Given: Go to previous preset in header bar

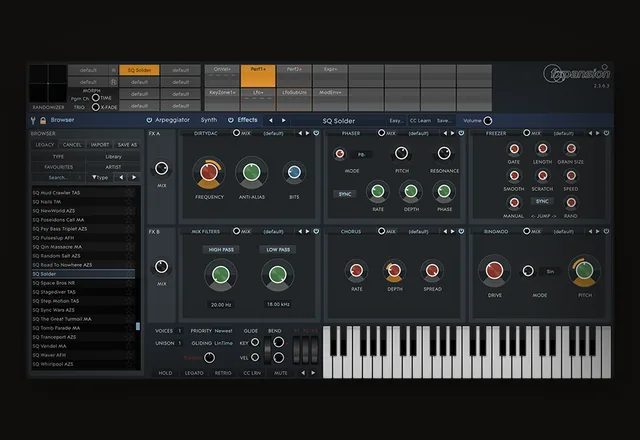Looking at the screenshot, I should [271, 120].
